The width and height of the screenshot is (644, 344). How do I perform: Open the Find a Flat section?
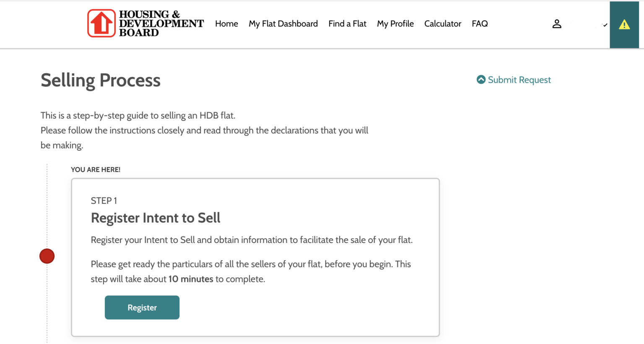pos(347,24)
